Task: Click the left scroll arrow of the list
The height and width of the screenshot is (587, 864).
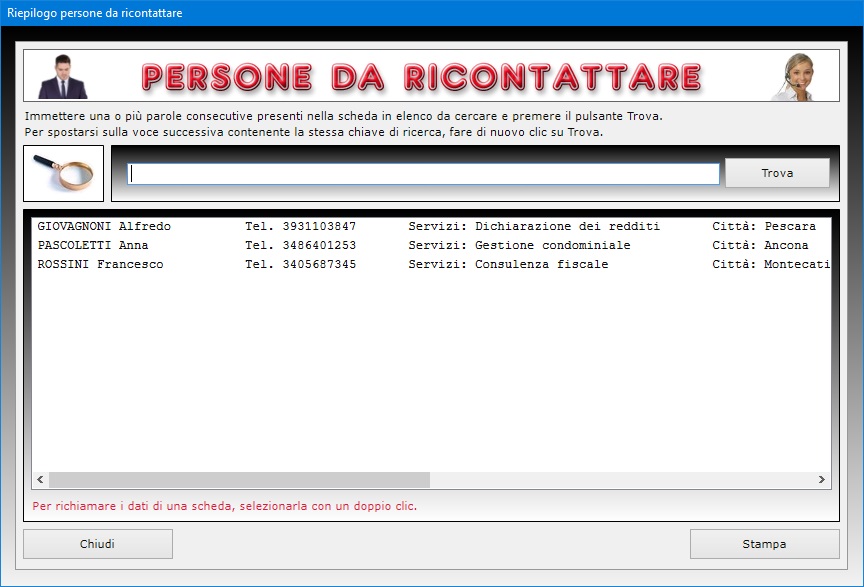Action: pos(40,480)
